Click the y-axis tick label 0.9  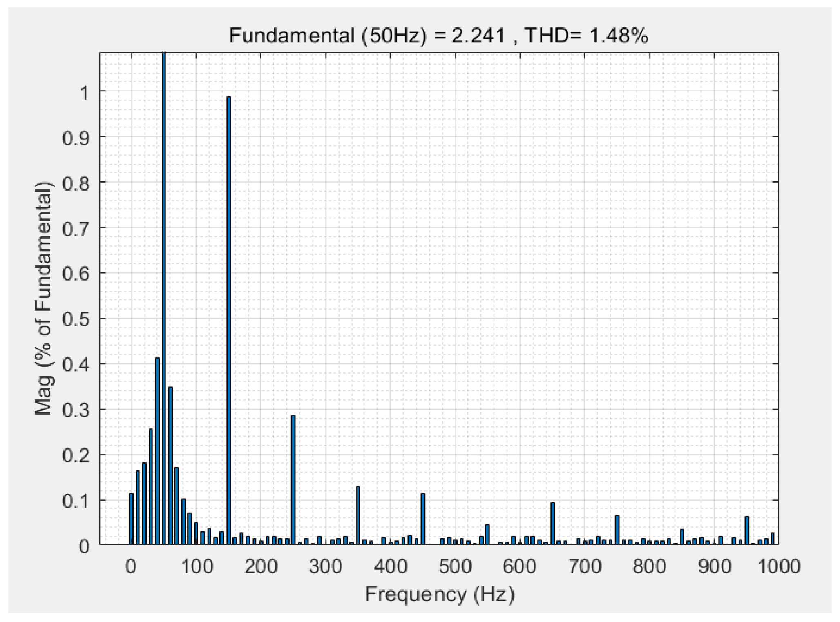click(x=76, y=138)
